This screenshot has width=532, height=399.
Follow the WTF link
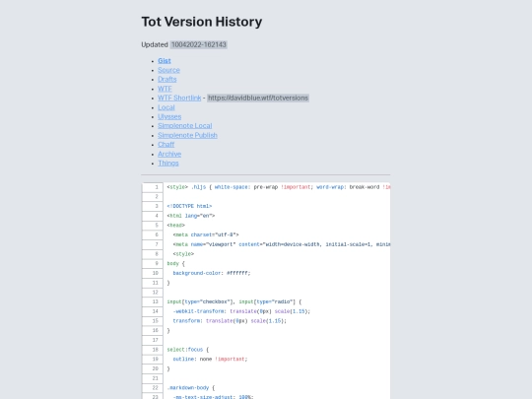(x=165, y=89)
